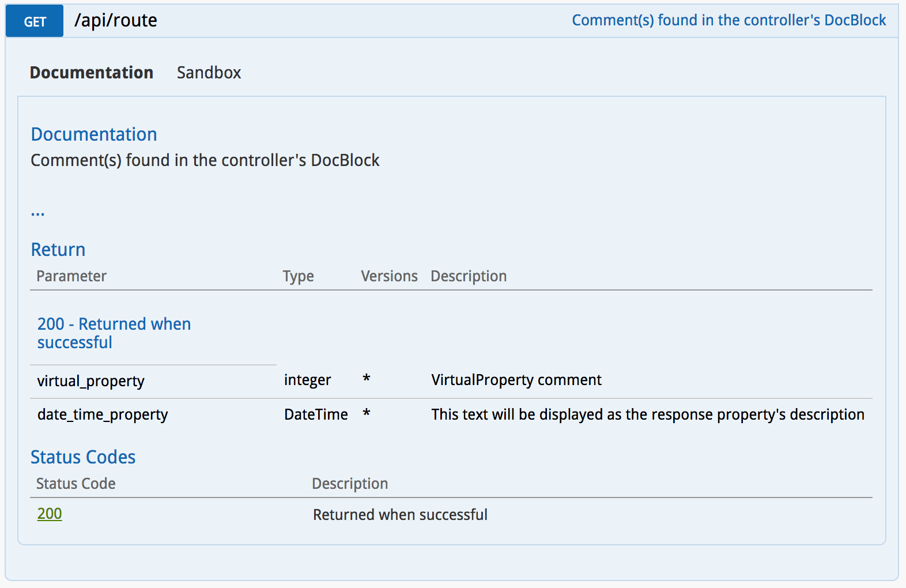Click the Parameter column header

(x=71, y=276)
